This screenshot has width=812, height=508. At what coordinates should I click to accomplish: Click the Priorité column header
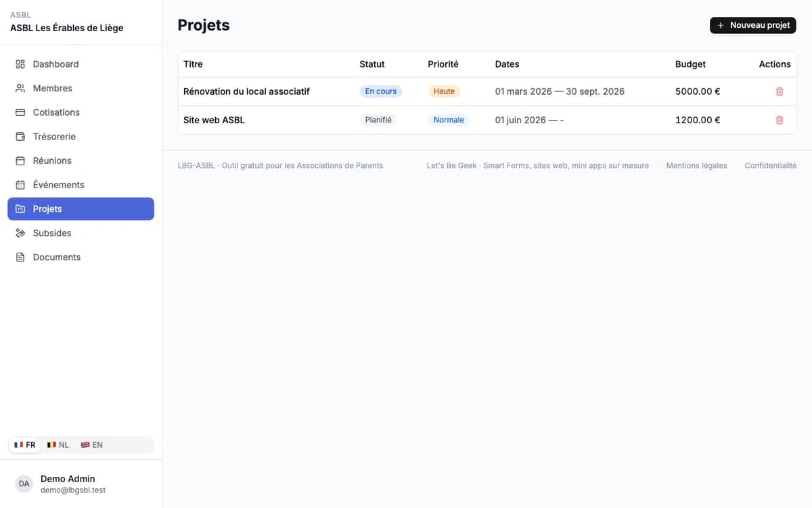pyautogui.click(x=443, y=64)
